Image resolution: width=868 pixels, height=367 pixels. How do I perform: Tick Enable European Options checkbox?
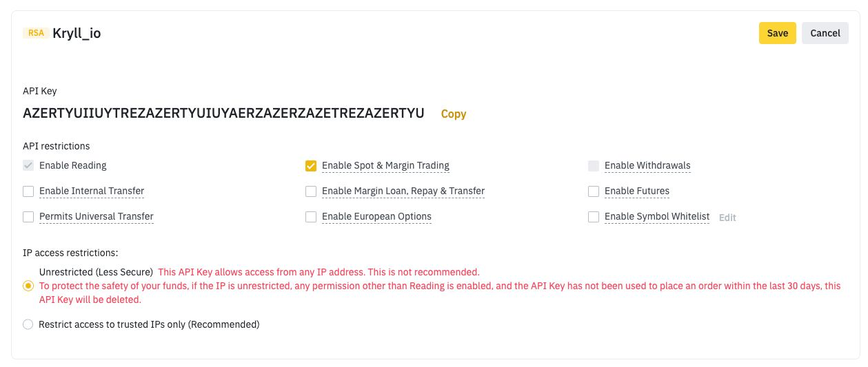(x=311, y=216)
